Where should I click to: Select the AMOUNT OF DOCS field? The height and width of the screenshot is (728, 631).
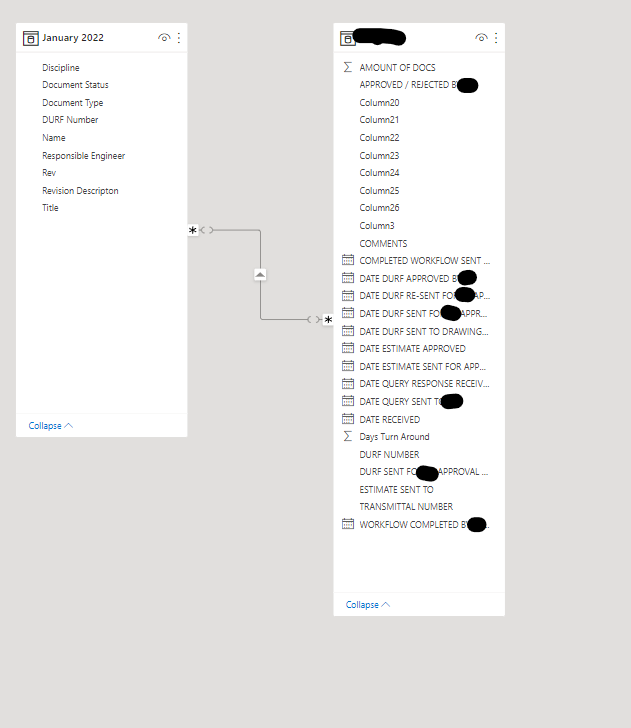point(397,68)
